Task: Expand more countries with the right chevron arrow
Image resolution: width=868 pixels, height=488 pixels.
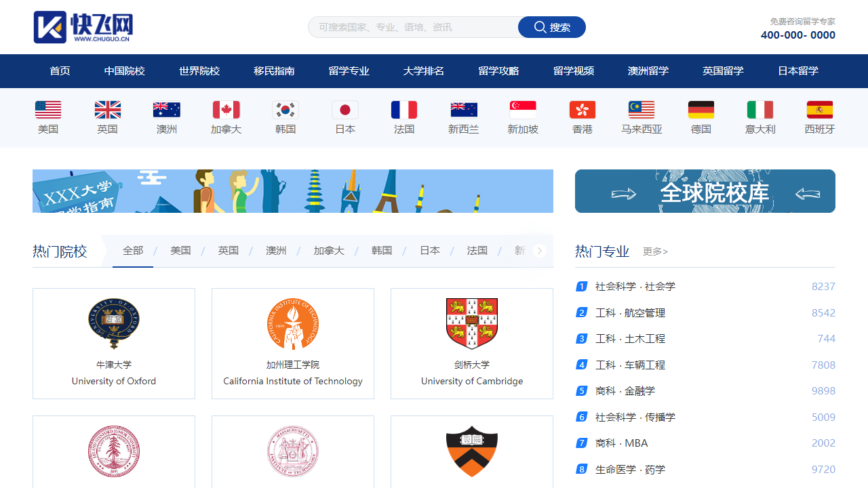Action: 539,250
